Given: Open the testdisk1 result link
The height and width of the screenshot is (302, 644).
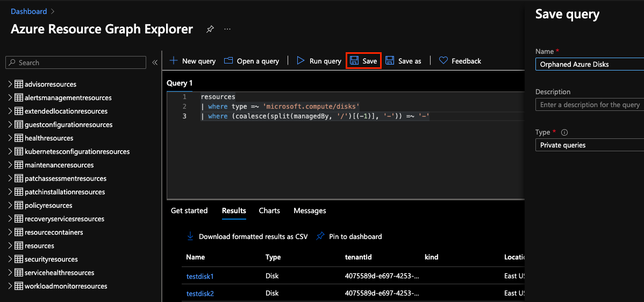Looking at the screenshot, I should (x=200, y=277).
